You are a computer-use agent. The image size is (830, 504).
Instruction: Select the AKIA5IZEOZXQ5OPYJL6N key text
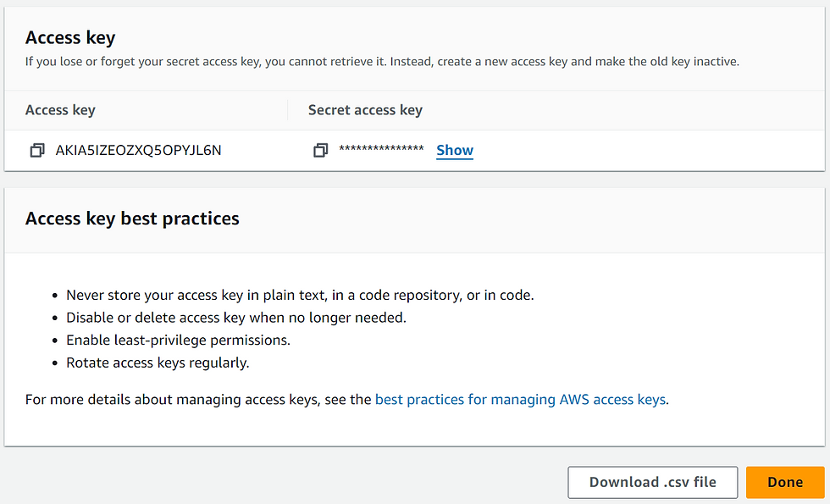tap(138, 151)
